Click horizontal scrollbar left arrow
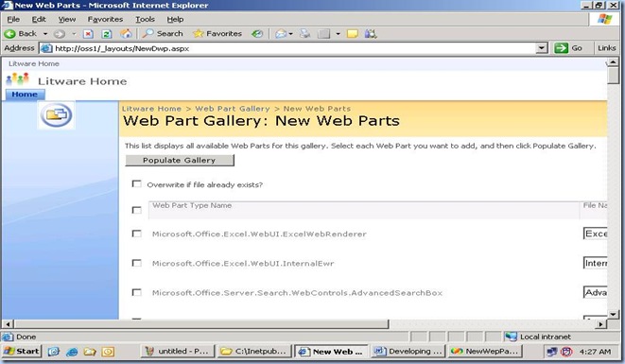 pyautogui.click(x=8, y=324)
